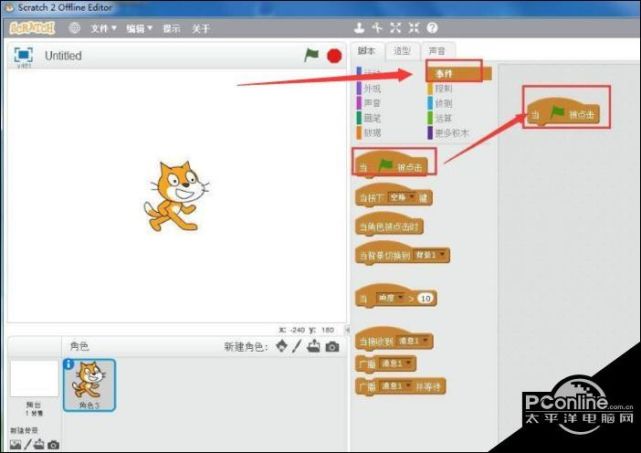641x453 pixels.
Task: Open the 消息1 dropdown on 广播并等待 block
Action: click(x=396, y=386)
